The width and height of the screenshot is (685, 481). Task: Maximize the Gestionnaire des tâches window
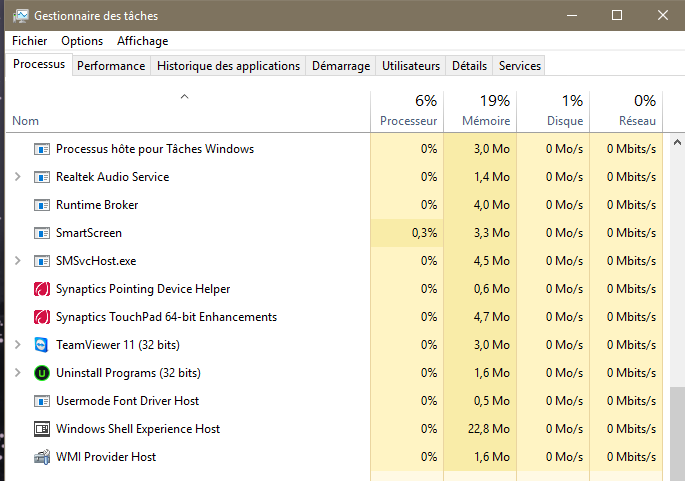tap(617, 15)
